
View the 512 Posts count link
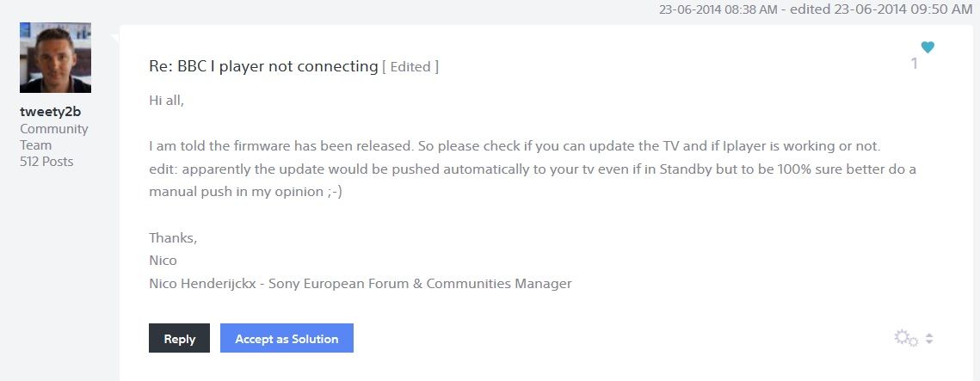coord(46,161)
